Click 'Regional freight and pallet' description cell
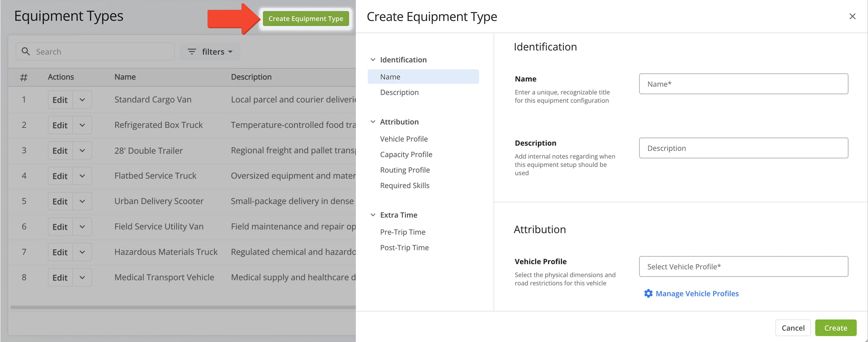Image resolution: width=868 pixels, height=342 pixels. click(293, 150)
